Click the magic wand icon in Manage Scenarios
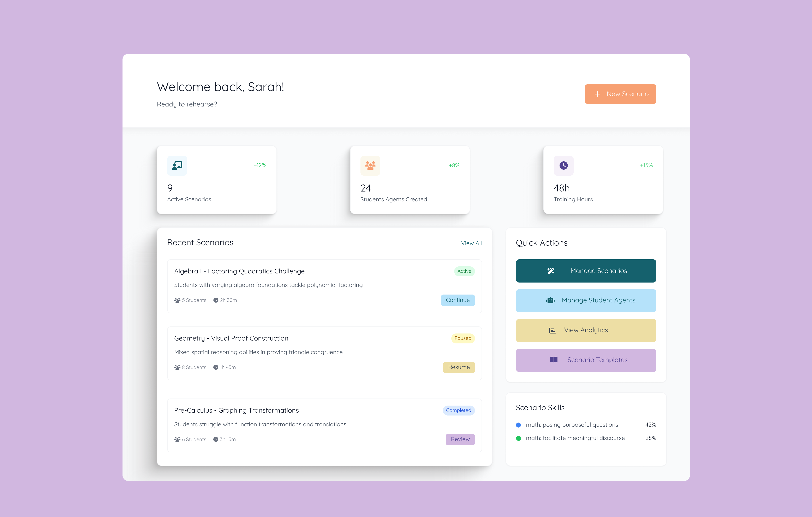Screen dimensions: 812x517 pos(551,271)
